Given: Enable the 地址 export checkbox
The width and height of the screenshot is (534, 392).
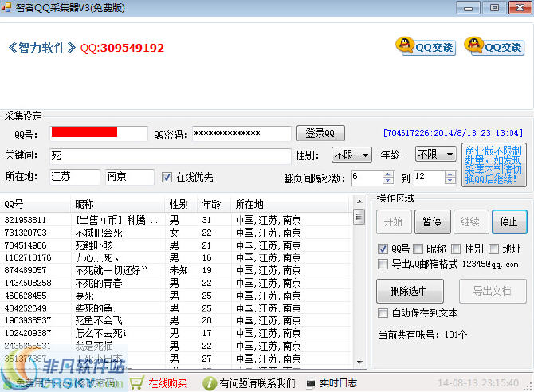Looking at the screenshot, I should click(x=493, y=249).
